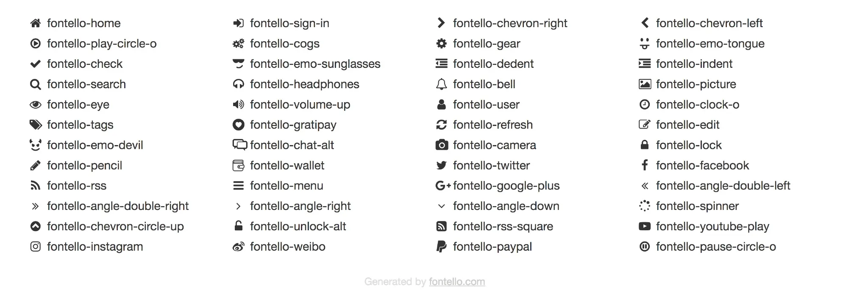Click the fontello-pause-circle-o icon

(645, 246)
